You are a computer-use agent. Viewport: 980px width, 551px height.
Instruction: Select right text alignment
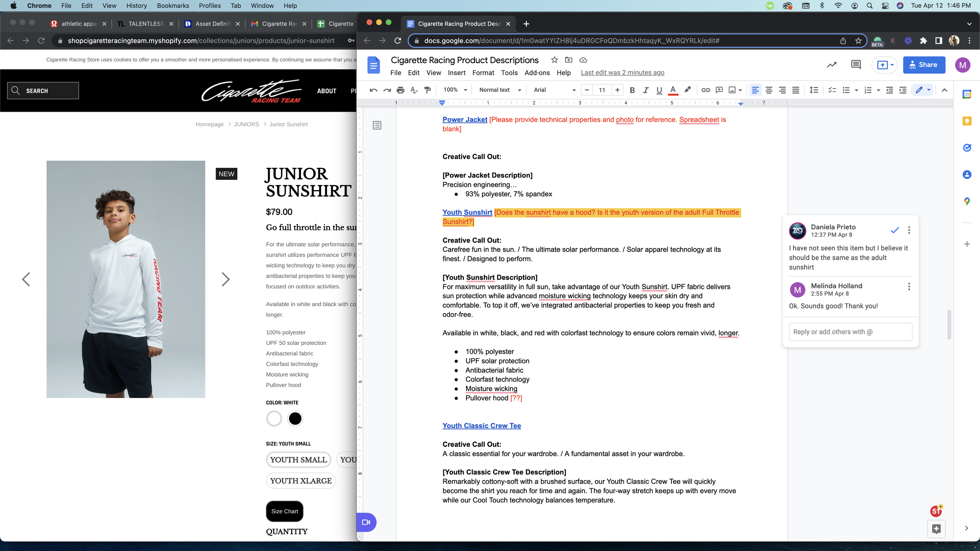(x=782, y=90)
